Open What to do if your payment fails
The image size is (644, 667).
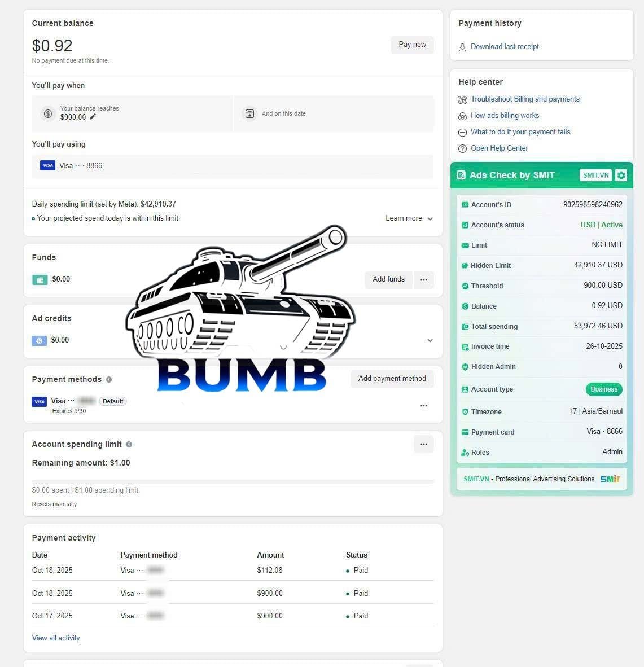click(520, 132)
